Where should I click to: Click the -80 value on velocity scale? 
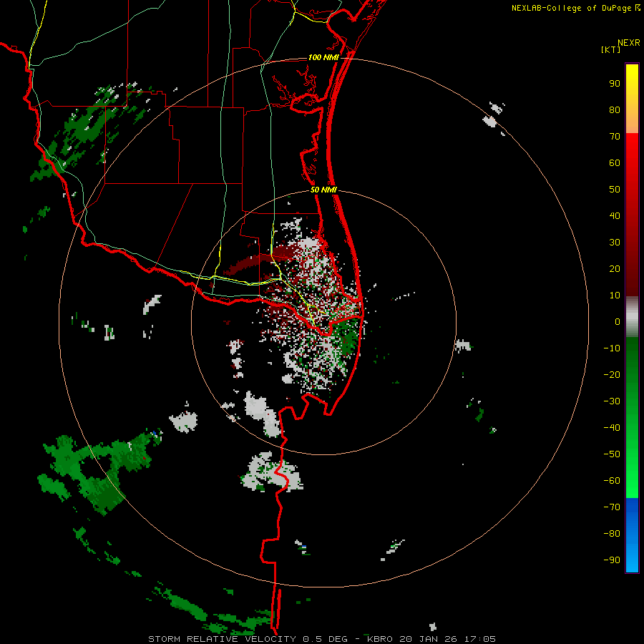612,534
